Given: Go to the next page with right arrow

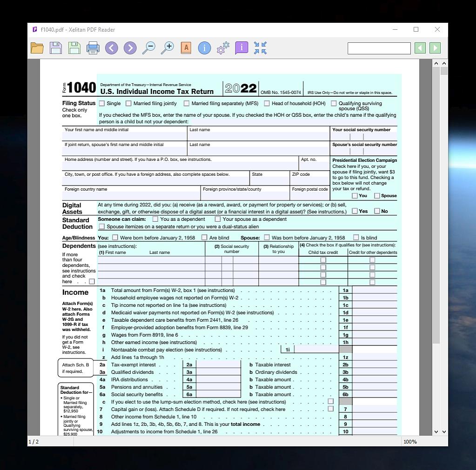Looking at the screenshot, I should pos(130,48).
